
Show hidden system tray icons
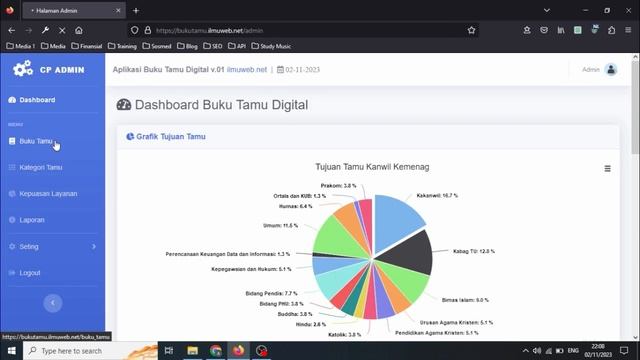pos(525,351)
